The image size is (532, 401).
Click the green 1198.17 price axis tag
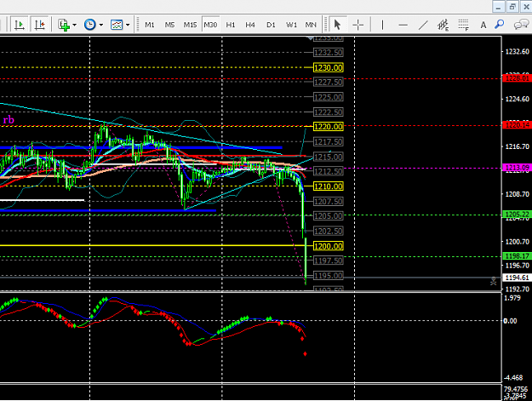[517, 256]
